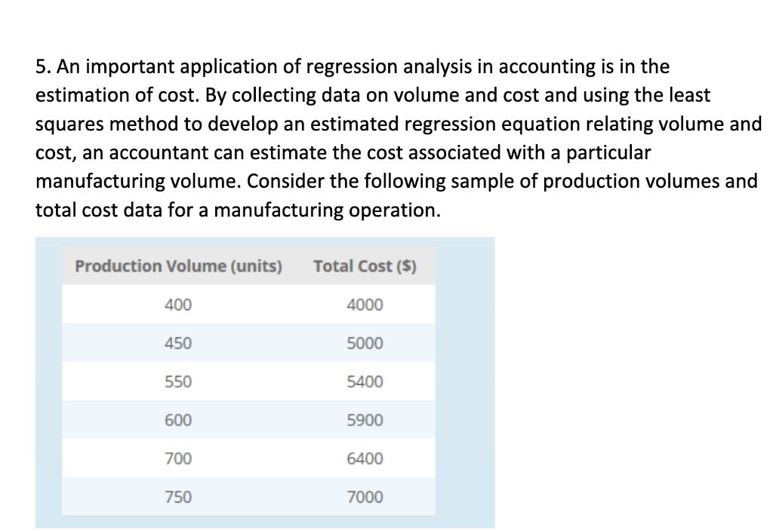
Task: Click the phrase "total cost data for a manufacturing operation"
Action: click(x=238, y=211)
